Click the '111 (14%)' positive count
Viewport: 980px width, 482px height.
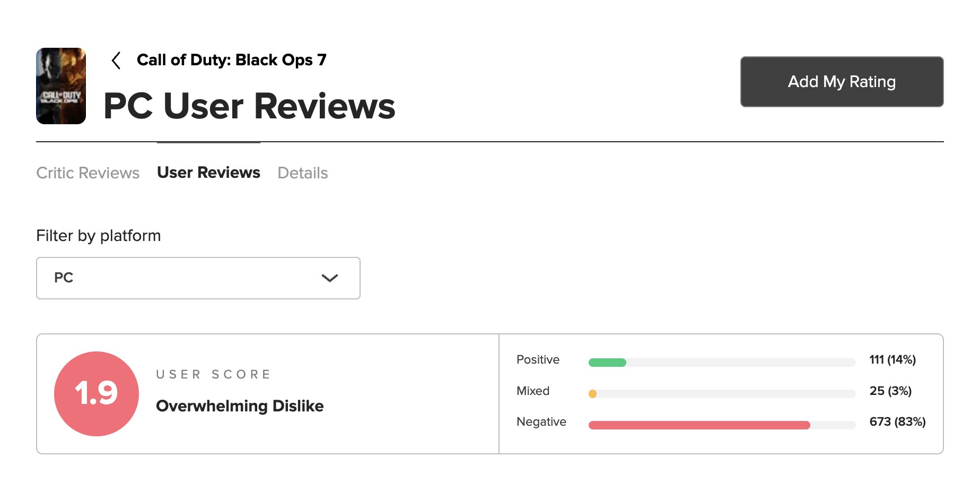click(892, 360)
